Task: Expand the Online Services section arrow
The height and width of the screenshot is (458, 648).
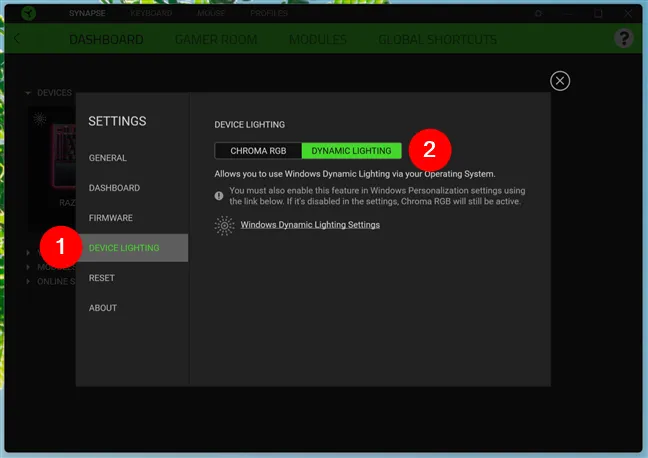Action: coord(28,282)
